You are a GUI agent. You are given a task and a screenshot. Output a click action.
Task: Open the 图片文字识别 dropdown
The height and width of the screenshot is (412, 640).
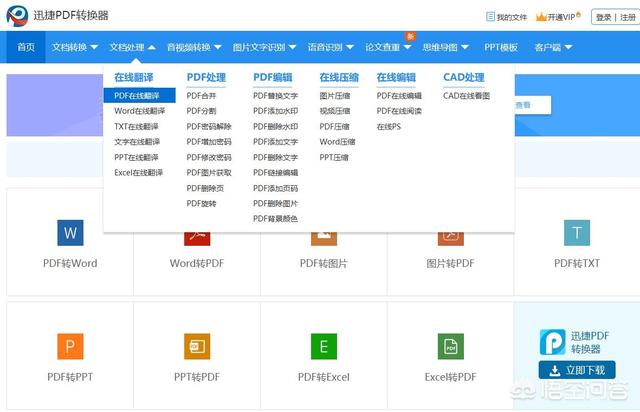point(264,47)
